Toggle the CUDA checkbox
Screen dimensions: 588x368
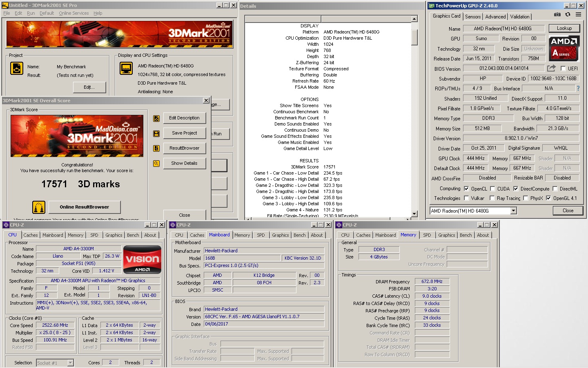(492, 189)
